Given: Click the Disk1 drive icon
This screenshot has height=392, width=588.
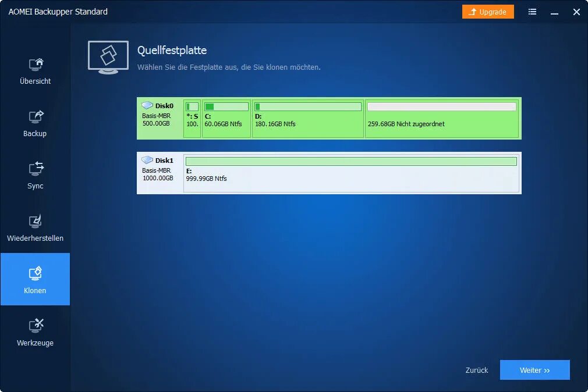Looking at the screenshot, I should (x=147, y=160).
